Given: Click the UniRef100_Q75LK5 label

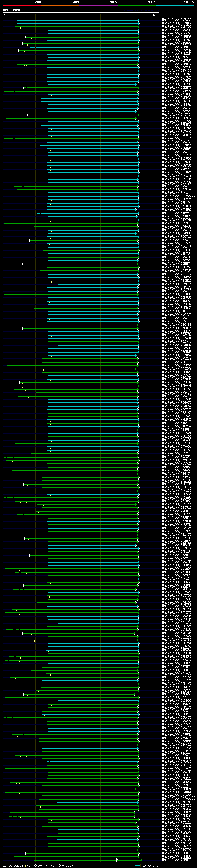Looking at the screenshot, I should (x=176, y=460).
